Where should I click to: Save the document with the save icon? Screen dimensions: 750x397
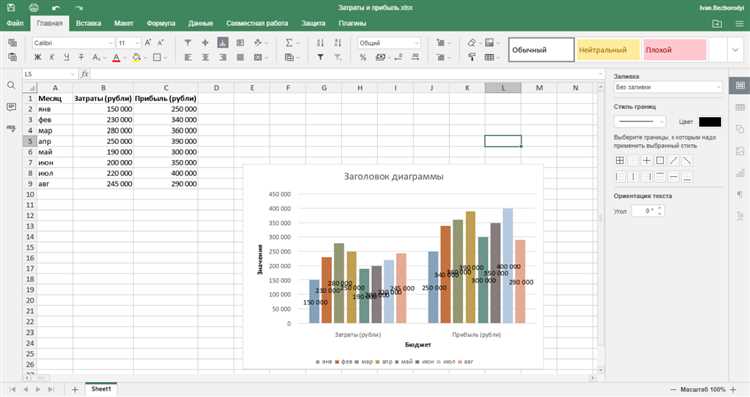[x=11, y=8]
